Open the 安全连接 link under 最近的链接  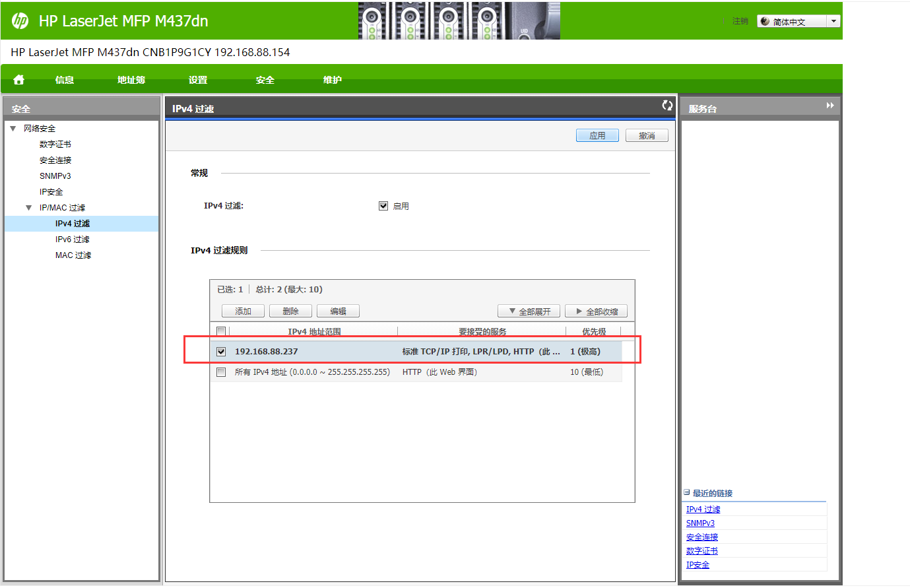[702, 537]
